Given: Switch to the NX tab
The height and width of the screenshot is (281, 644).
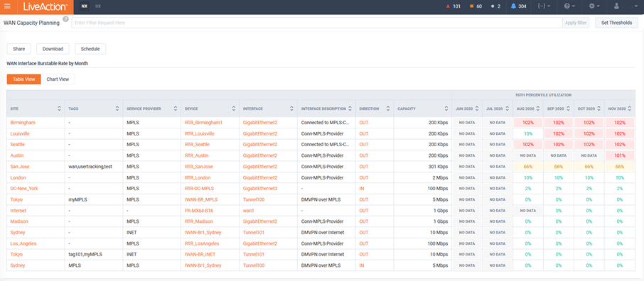Looking at the screenshot, I should (84, 6).
